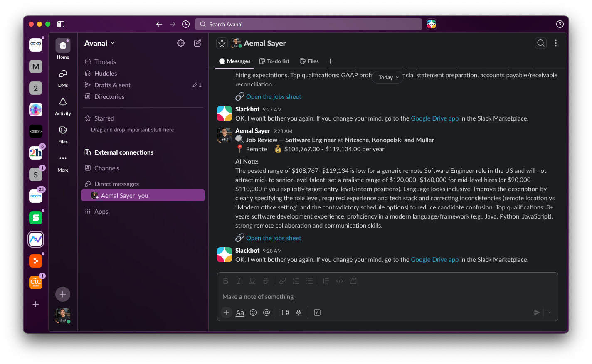Toggle bulleted list formatting
The width and height of the screenshot is (592, 364).
pyautogui.click(x=309, y=281)
